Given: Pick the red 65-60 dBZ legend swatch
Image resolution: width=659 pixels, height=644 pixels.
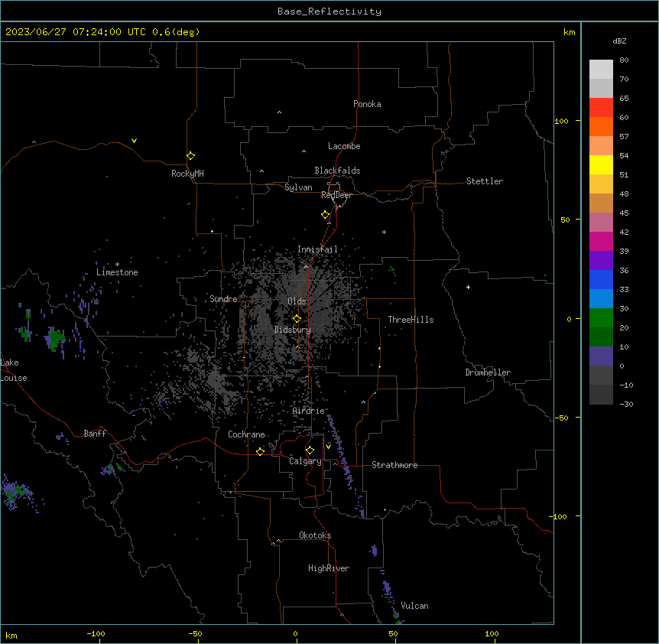Looking at the screenshot, I should (601, 107).
